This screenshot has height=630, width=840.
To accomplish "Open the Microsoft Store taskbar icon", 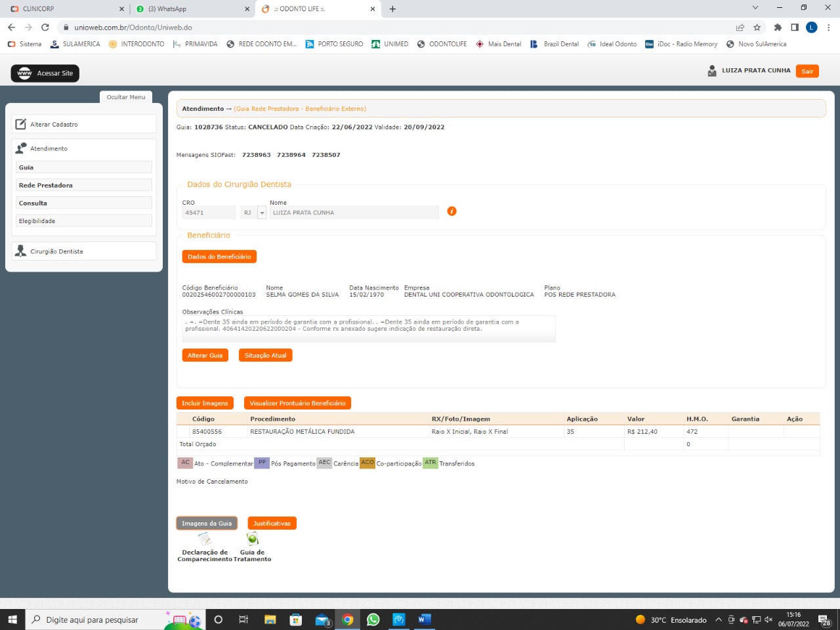I will (x=296, y=619).
